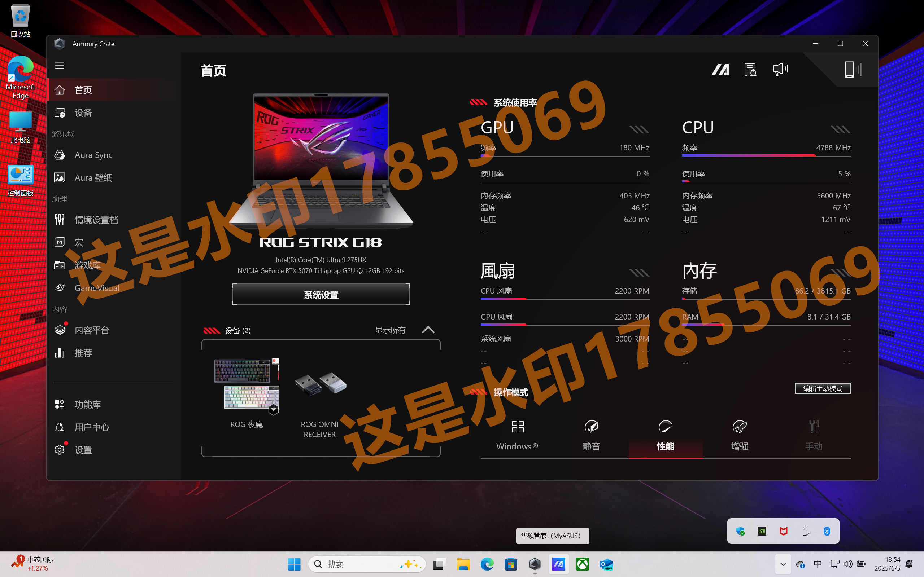Select the 首页 home tab
The image size is (924, 577).
tap(83, 90)
